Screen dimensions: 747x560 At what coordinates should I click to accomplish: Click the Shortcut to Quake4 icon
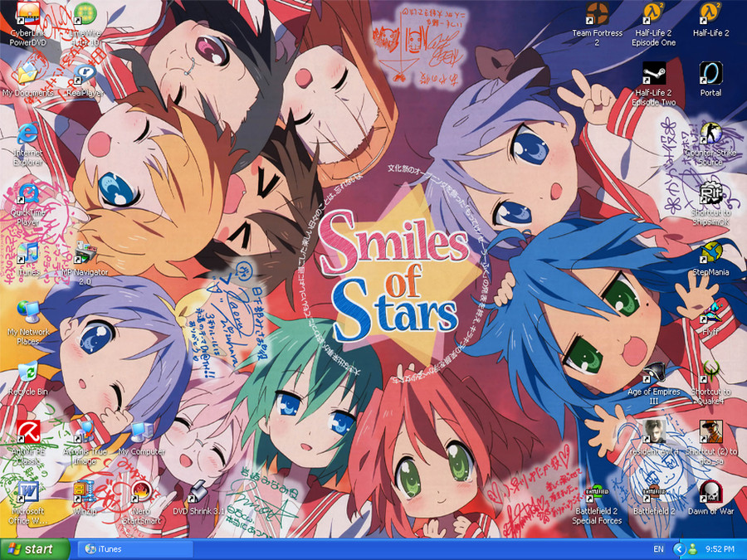click(x=710, y=373)
